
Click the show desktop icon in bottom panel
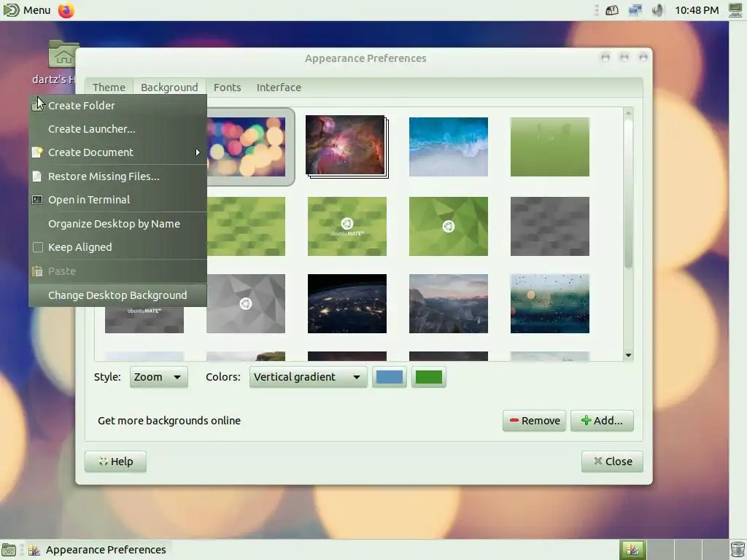(9, 550)
